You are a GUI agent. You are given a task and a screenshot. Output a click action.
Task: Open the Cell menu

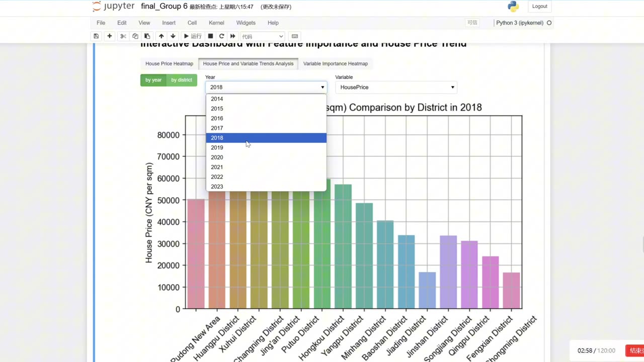(x=192, y=23)
